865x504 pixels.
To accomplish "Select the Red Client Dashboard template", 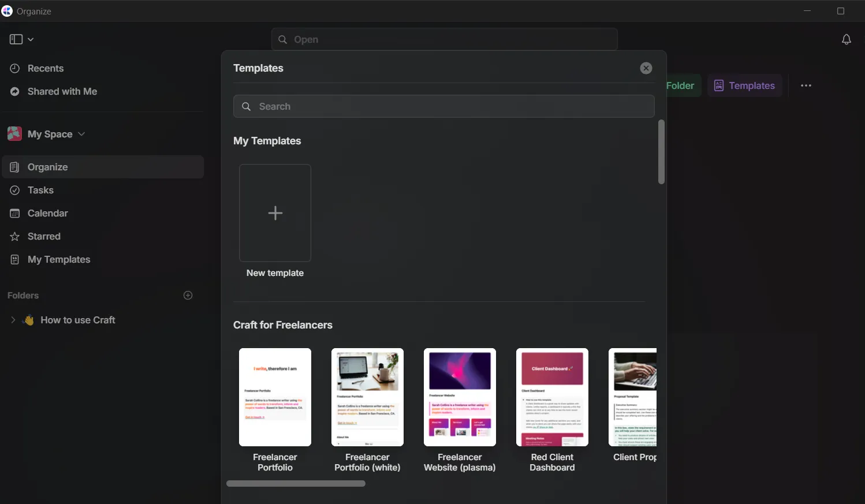I will pyautogui.click(x=552, y=397).
